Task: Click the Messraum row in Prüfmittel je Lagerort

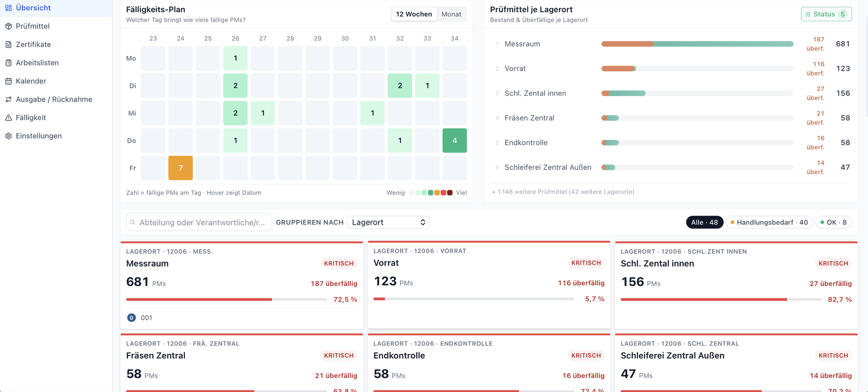Action: [672, 44]
